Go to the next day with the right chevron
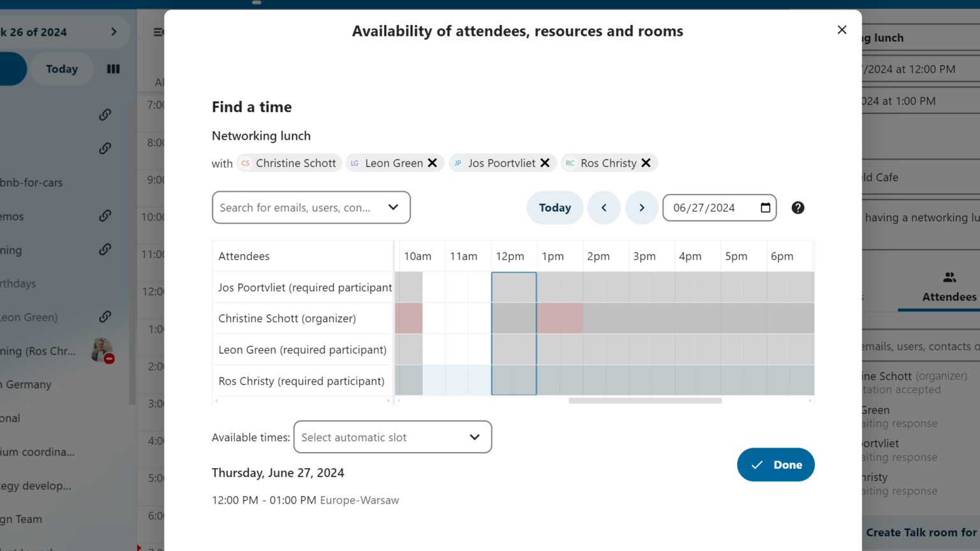Screen dimensions: 980x551 click(642, 207)
